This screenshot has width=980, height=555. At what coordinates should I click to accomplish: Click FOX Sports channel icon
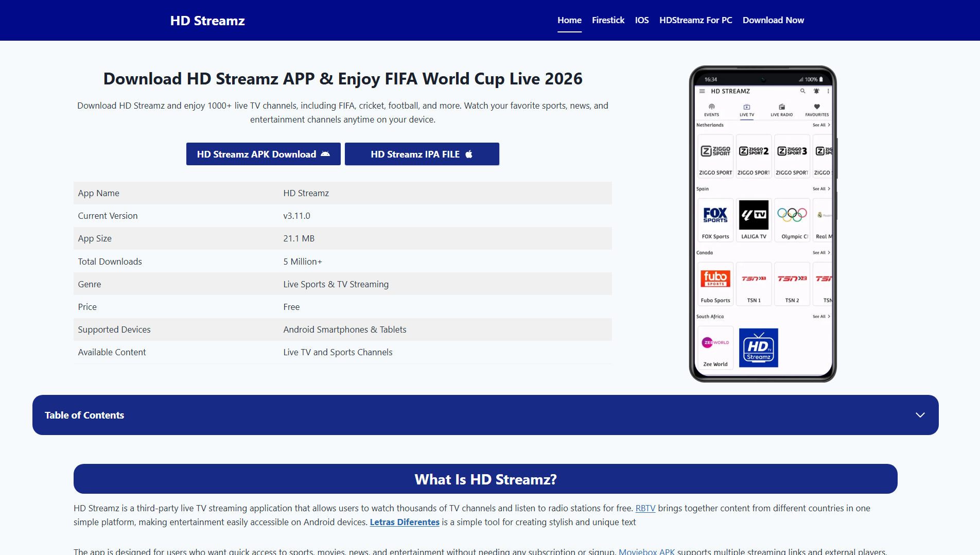[x=715, y=215]
